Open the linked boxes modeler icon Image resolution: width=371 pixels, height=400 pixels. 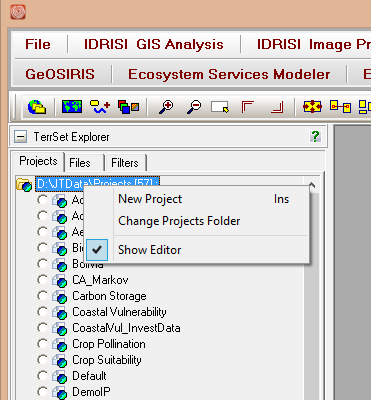340,107
